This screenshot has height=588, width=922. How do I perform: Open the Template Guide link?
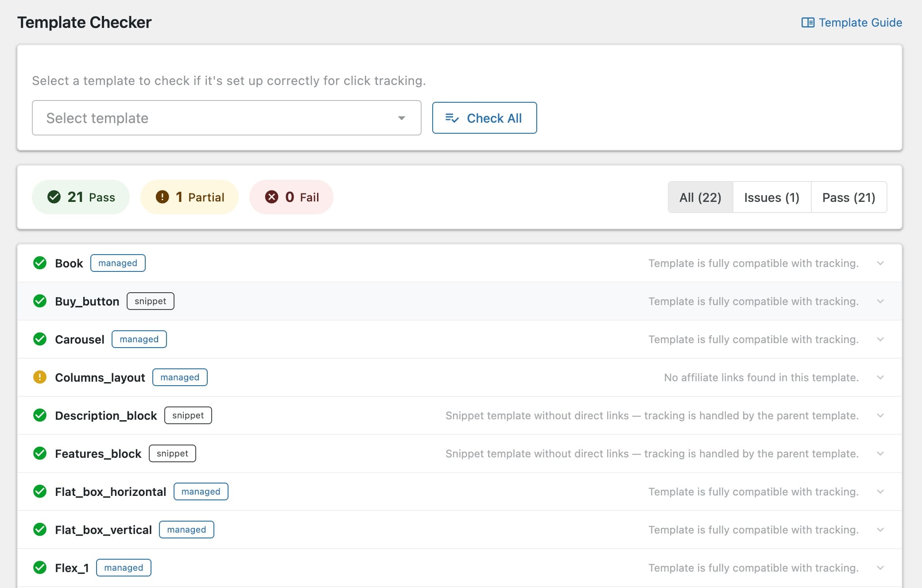860,23
